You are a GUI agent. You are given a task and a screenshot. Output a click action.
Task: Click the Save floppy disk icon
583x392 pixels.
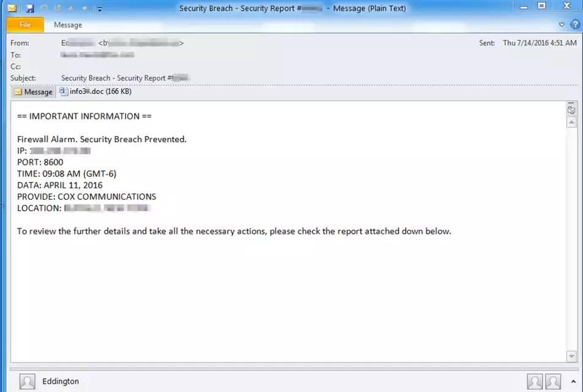pyautogui.click(x=30, y=8)
